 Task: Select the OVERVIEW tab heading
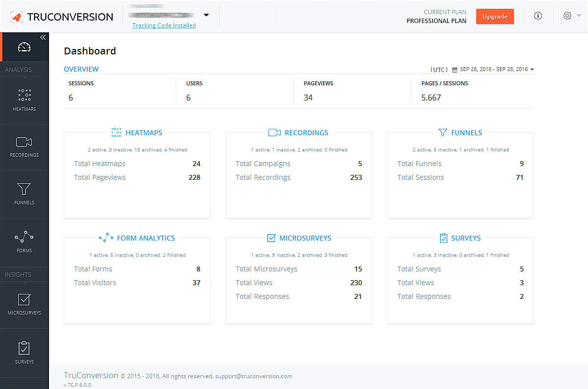(x=81, y=69)
